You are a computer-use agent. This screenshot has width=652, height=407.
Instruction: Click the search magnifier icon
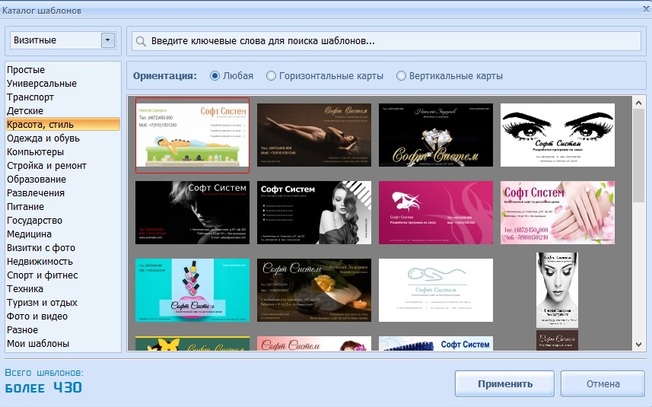click(x=142, y=41)
